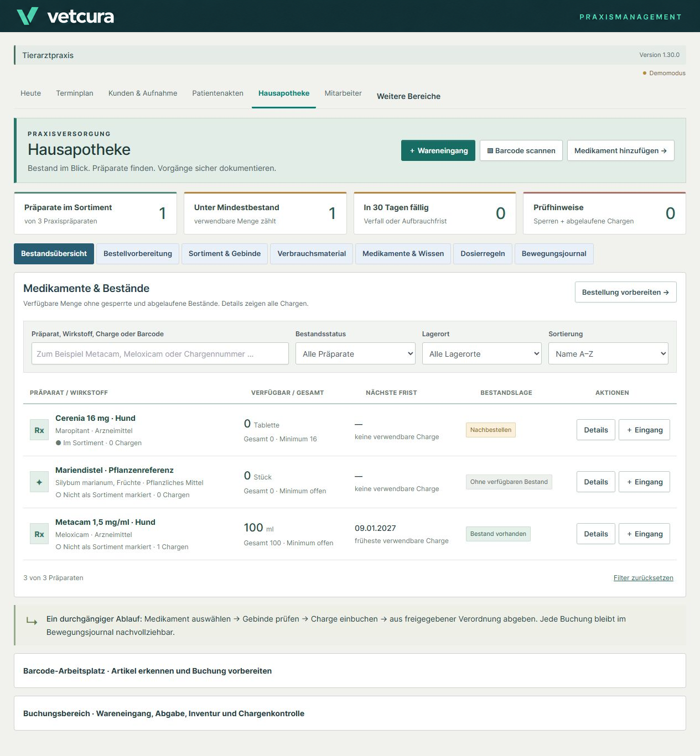The width and height of the screenshot is (700, 756).
Task: Switch to the Terminplan tab
Action: (x=75, y=93)
